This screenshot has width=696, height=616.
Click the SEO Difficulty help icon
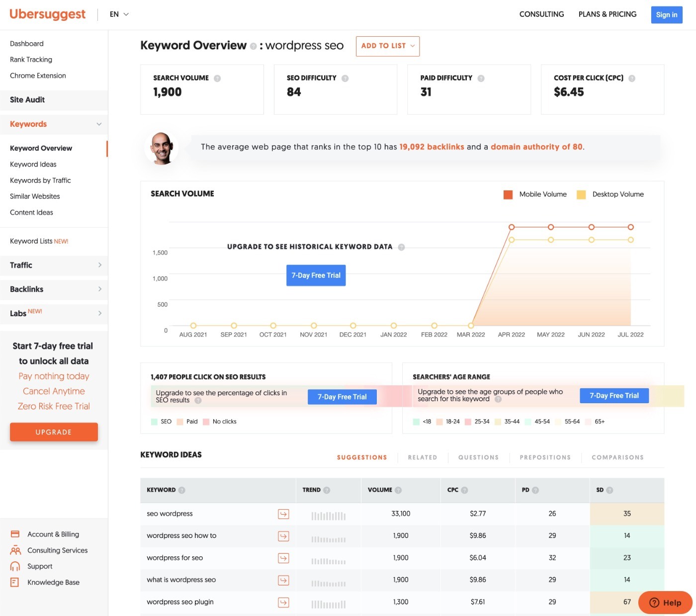coord(345,78)
